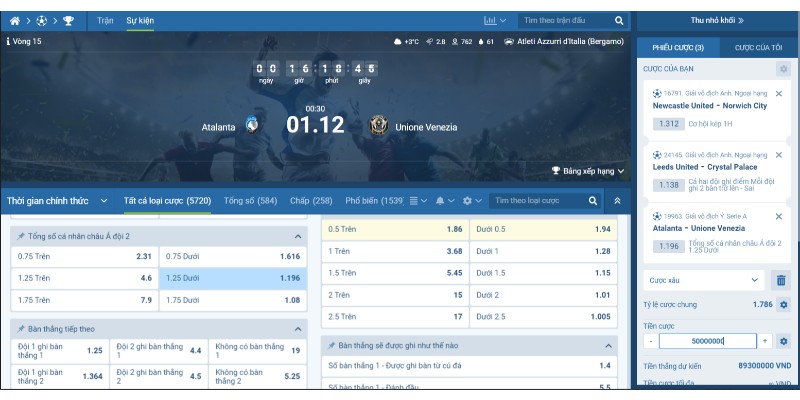Click the home icon in the breadcrumb
This screenshot has height=400, width=800.
15,20
